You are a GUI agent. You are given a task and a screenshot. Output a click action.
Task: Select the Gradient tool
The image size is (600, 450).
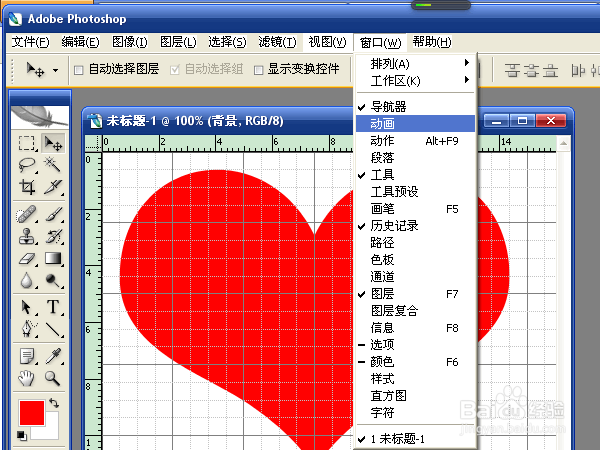53,259
